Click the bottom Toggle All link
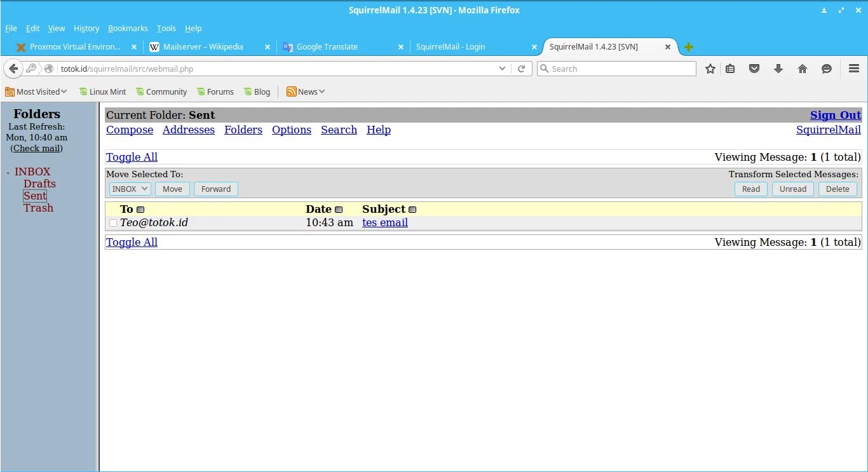This screenshot has width=868, height=472. [x=132, y=242]
